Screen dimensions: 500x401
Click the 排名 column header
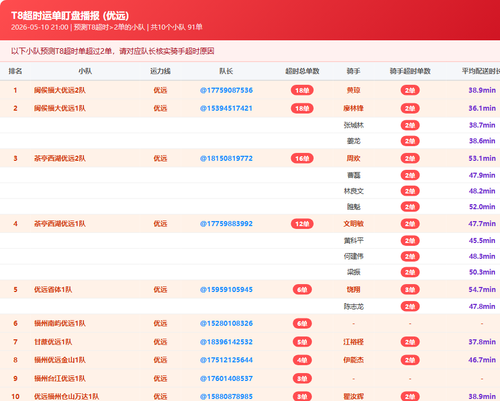15,71
